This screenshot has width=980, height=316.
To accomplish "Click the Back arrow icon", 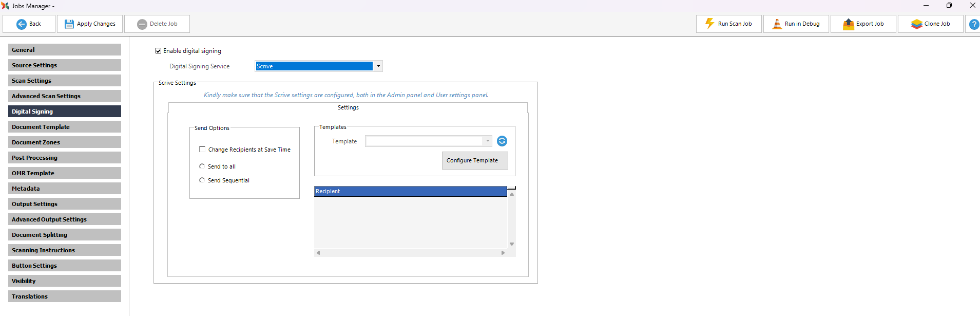I will click(22, 24).
